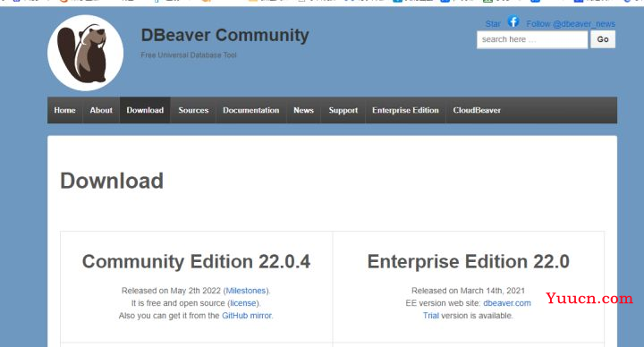Select the Download menu item
Viewport: 644px width, 347px height.
pos(145,110)
